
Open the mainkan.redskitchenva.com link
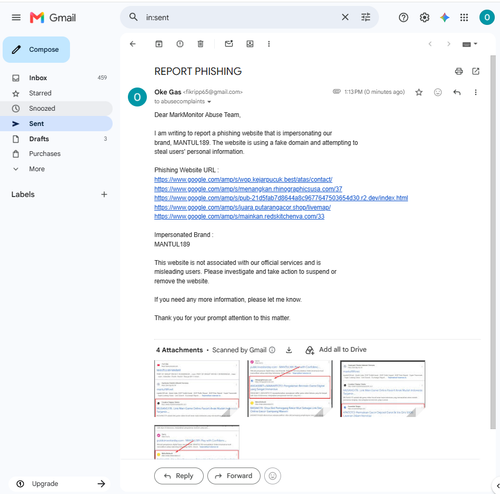click(239, 217)
